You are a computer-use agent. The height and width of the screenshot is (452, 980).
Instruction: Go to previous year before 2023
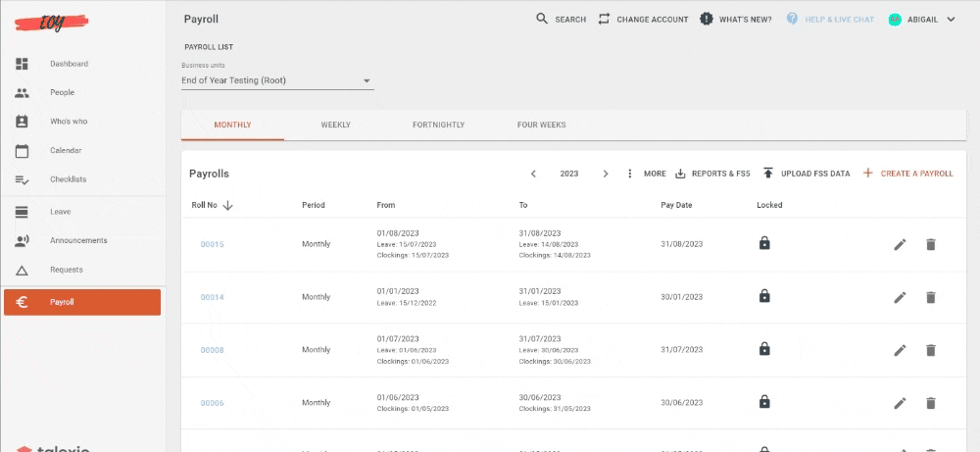pos(533,174)
